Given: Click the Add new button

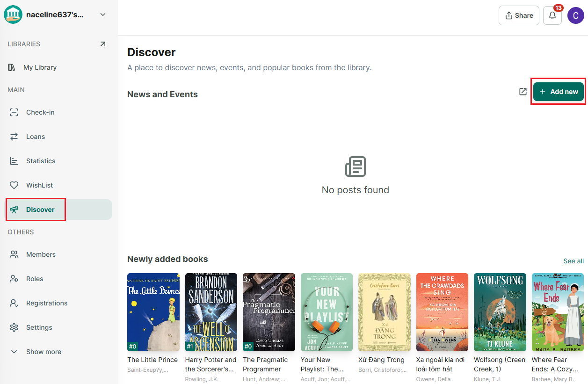Looking at the screenshot, I should tap(559, 92).
